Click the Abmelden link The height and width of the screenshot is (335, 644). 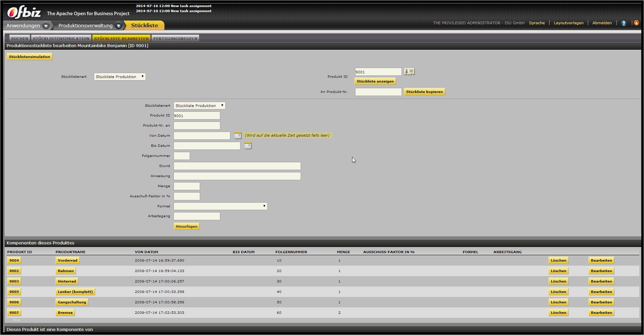click(602, 23)
